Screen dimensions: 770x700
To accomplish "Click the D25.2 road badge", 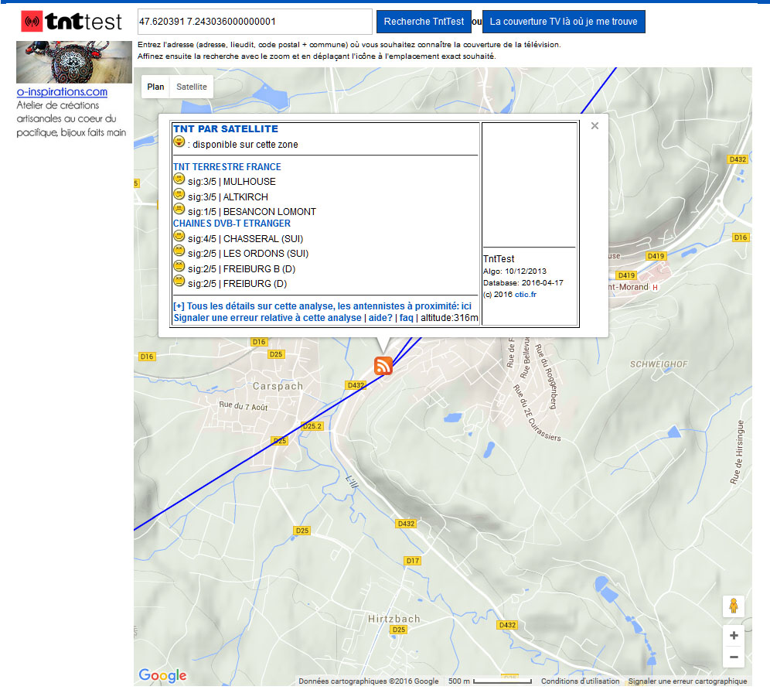I will (312, 426).
